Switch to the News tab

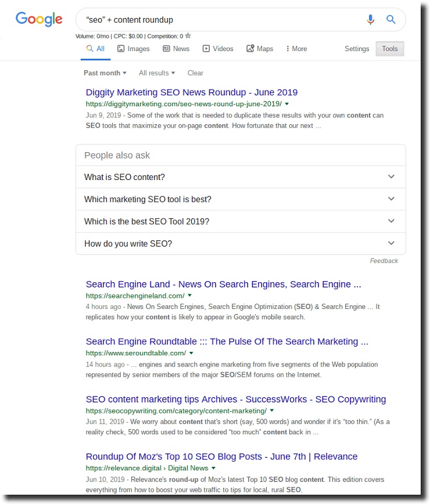click(176, 49)
